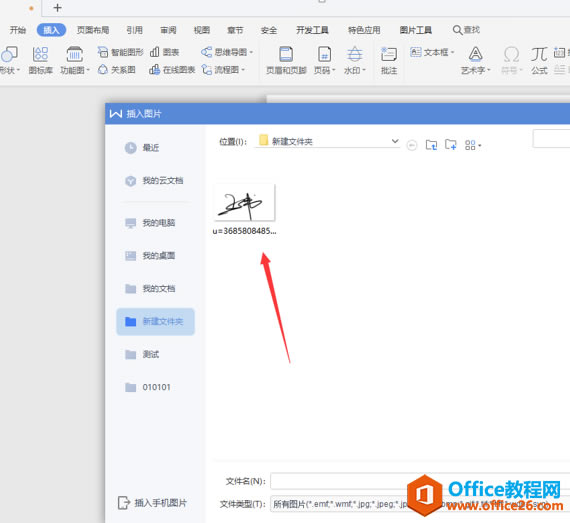Open the Review (审阅) tab
The width and height of the screenshot is (570, 523).
pos(168,30)
